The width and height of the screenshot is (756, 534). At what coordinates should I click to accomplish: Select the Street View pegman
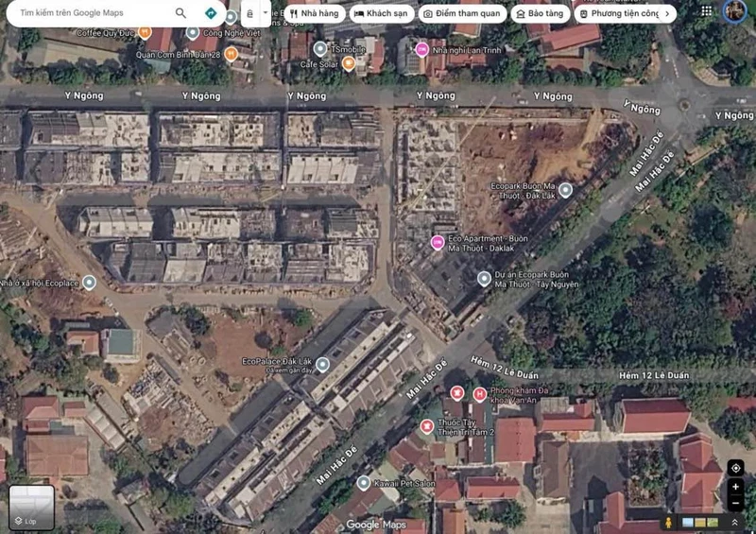click(x=669, y=522)
